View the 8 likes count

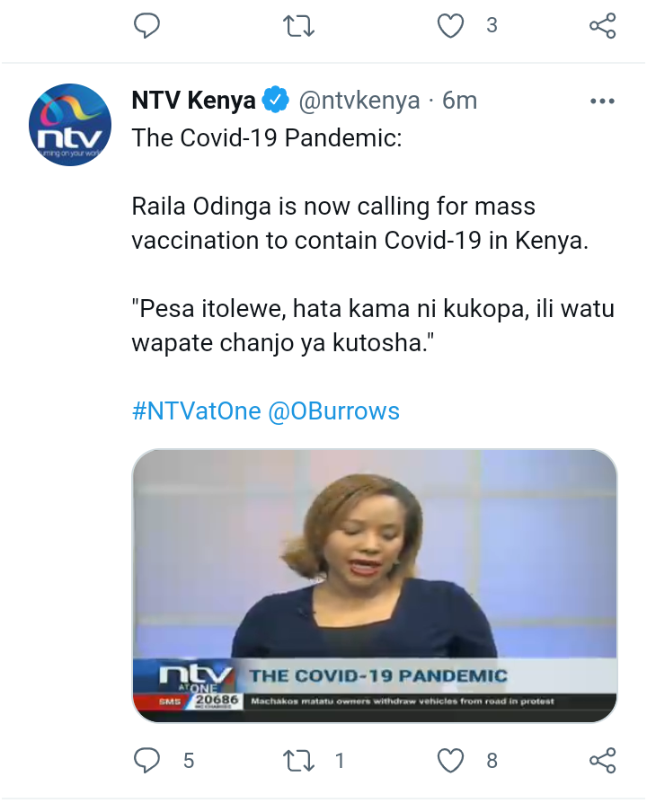(x=492, y=761)
